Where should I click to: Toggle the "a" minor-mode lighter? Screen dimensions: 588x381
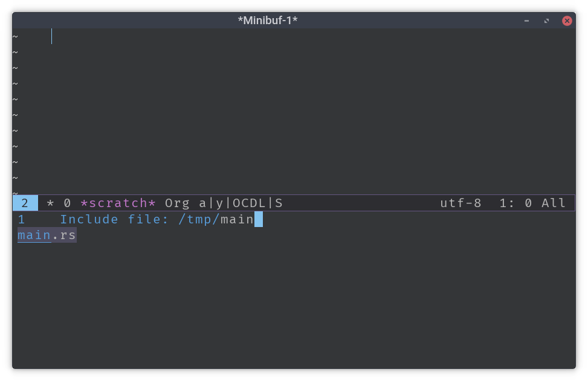point(202,203)
